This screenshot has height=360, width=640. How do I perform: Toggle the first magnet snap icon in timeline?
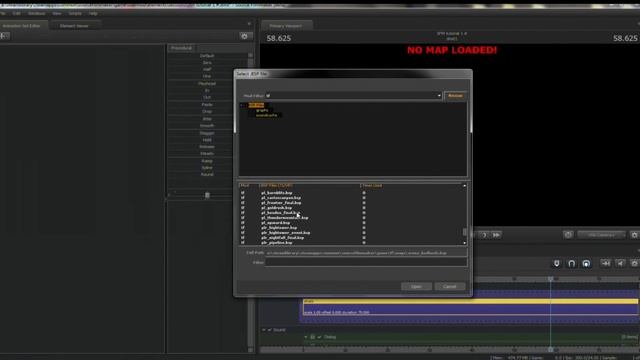pyautogui.click(x=557, y=264)
